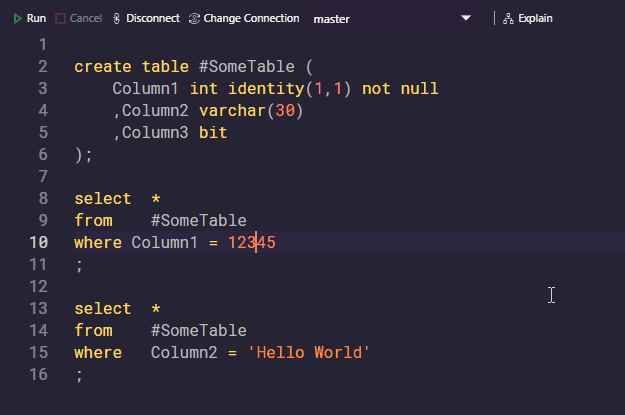Click the master database selector field
Viewport: 625px width, 415px height.
[393, 19]
